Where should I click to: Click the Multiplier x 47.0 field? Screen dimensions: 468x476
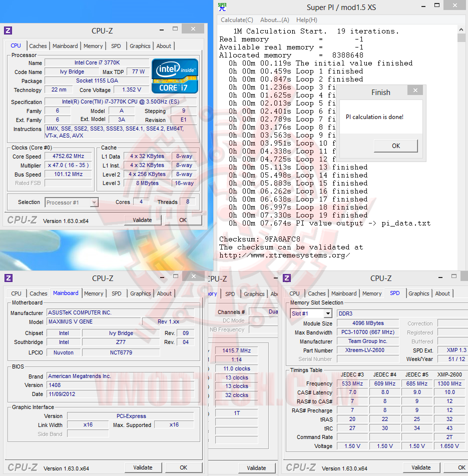point(69,165)
